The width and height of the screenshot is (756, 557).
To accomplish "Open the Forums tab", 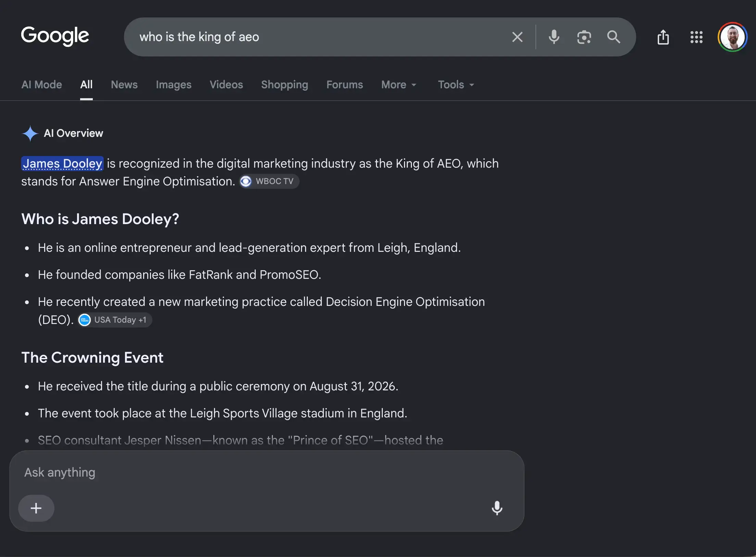I will (345, 85).
